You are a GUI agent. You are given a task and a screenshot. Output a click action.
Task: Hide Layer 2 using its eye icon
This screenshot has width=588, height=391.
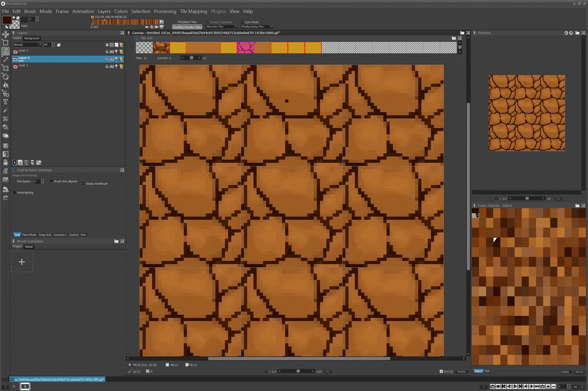point(15,52)
